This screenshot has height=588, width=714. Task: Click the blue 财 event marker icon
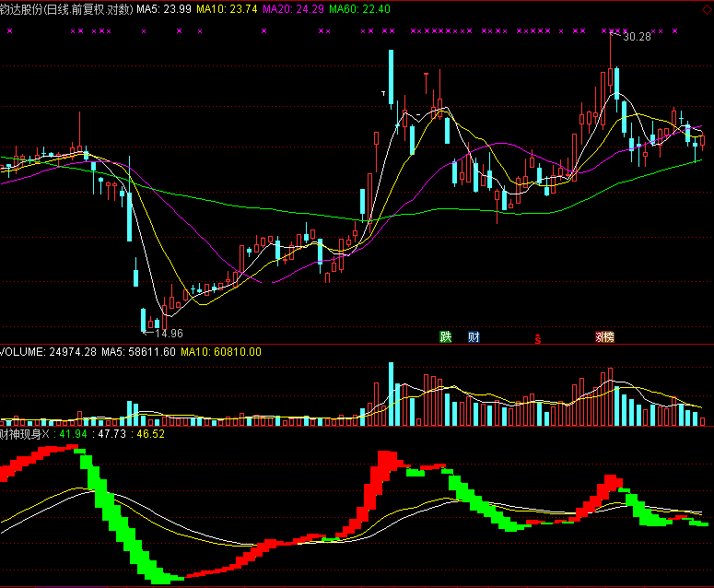(474, 337)
